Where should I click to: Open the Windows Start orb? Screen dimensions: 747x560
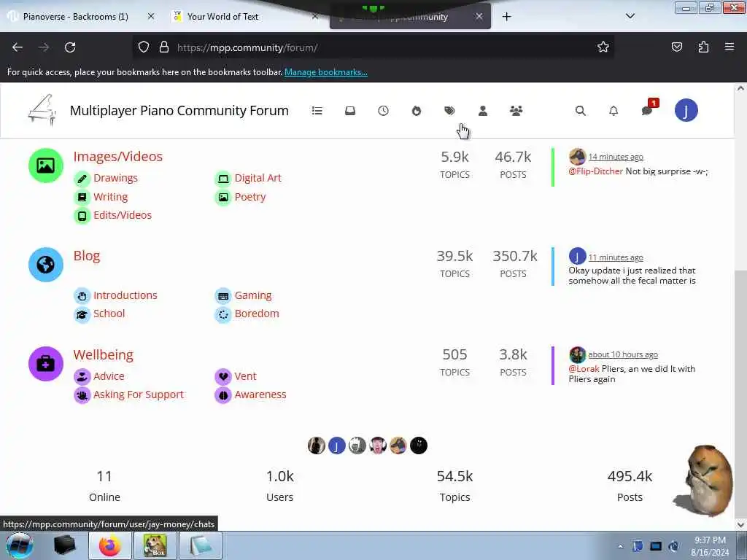(x=20, y=545)
